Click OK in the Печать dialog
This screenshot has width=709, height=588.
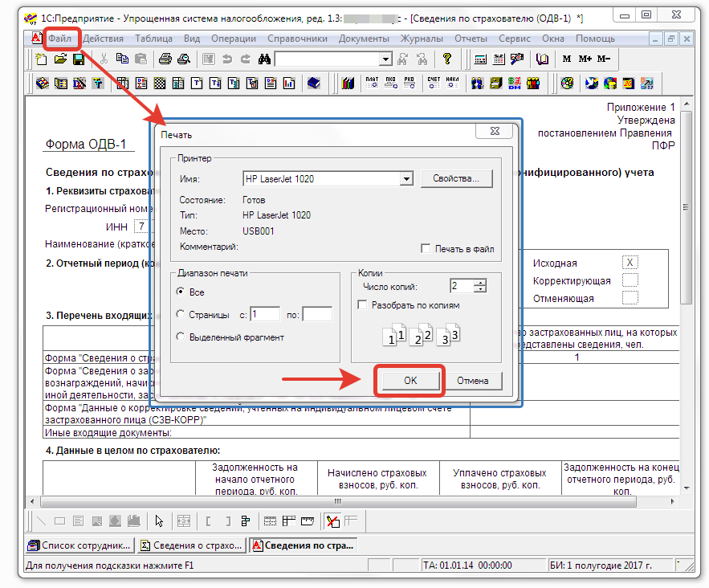point(410,381)
